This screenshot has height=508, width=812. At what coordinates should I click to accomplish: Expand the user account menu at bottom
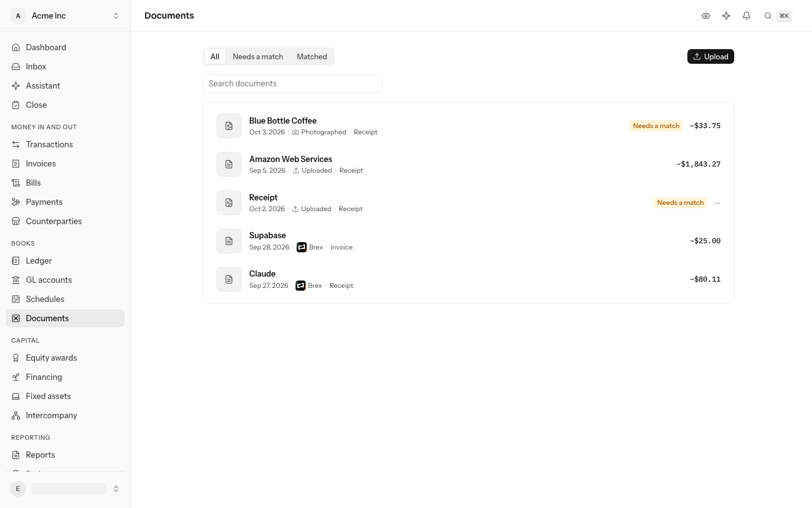pos(65,489)
